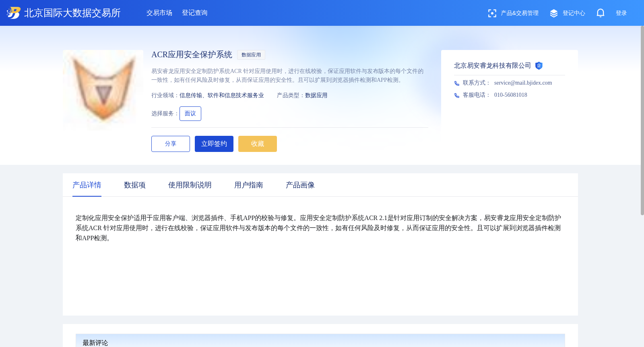Open the 产品&交易管理 scan icon
This screenshot has height=347, width=644.
(x=492, y=13)
